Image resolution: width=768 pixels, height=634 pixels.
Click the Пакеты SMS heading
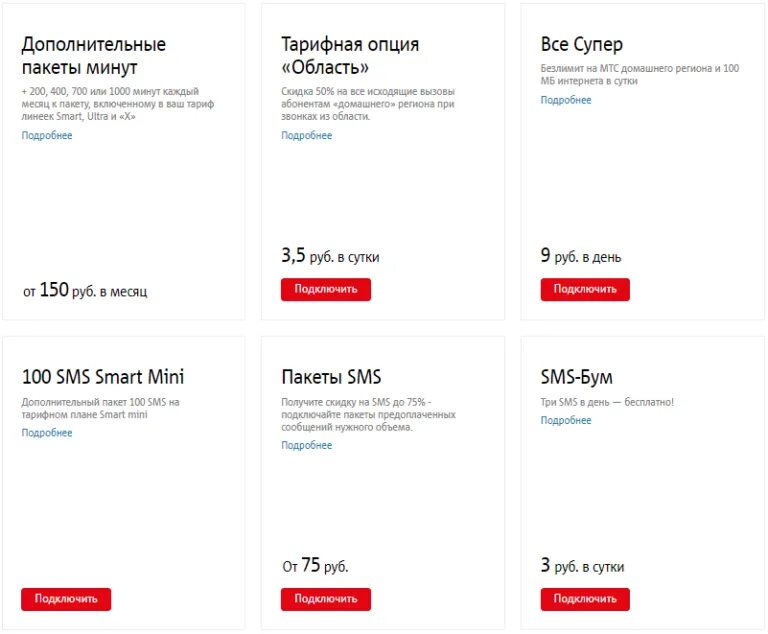(x=331, y=377)
